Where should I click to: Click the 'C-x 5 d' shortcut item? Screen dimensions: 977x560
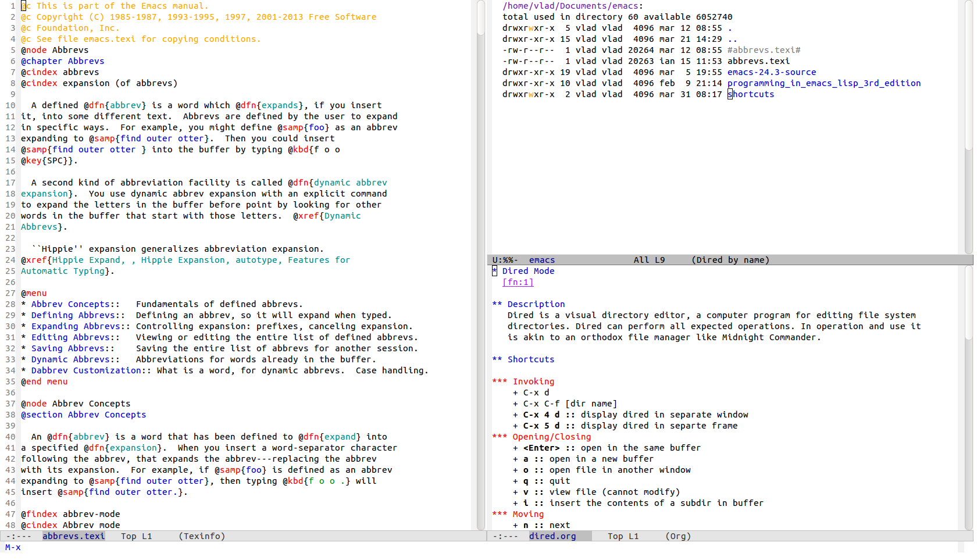625,426
